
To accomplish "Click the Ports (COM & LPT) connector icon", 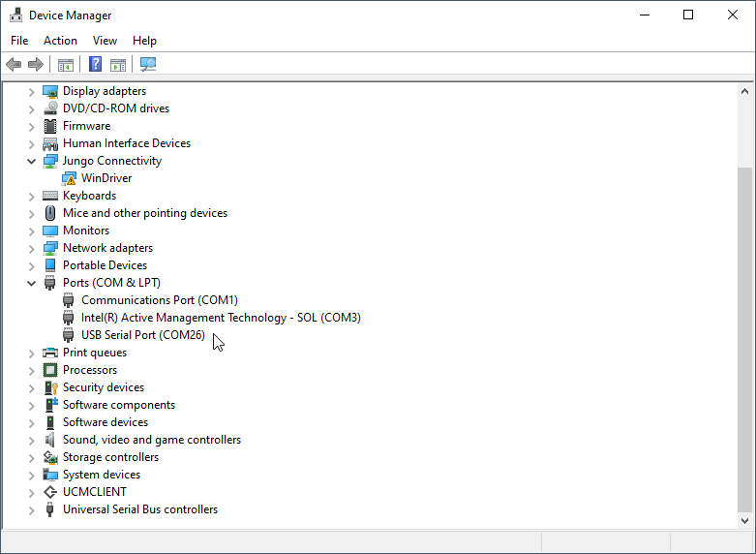I will (50, 283).
